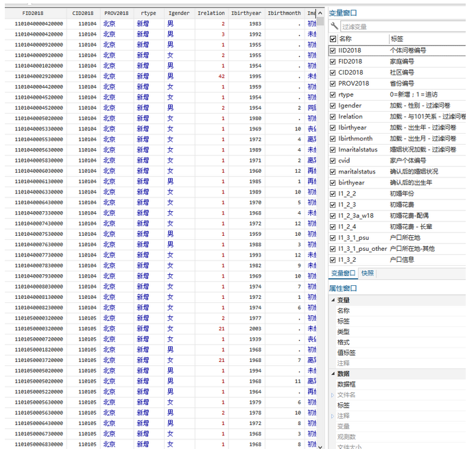Click the FID2018 cell 1101040002920000
The image size is (476, 449).
[x=36, y=76]
